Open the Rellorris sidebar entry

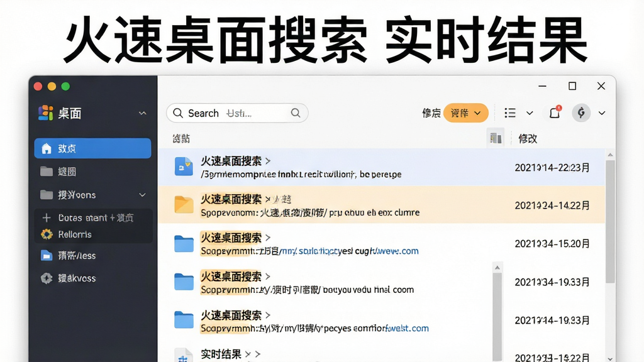pos(75,234)
